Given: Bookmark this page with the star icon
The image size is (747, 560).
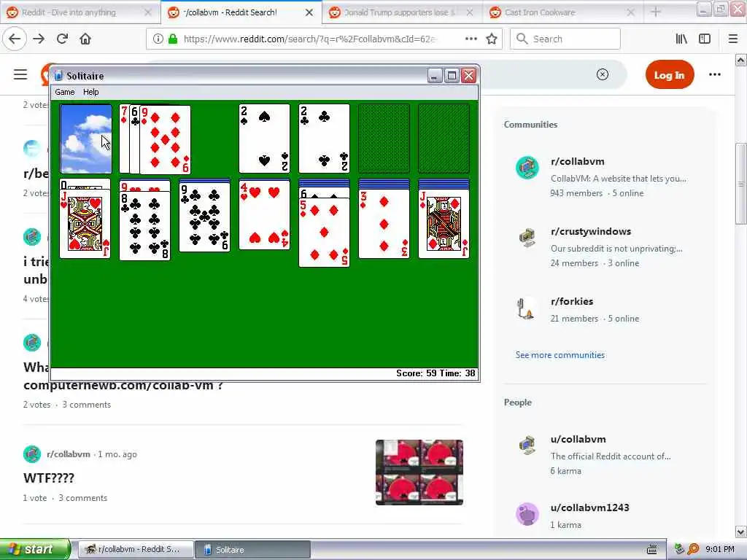Looking at the screenshot, I should coord(492,39).
